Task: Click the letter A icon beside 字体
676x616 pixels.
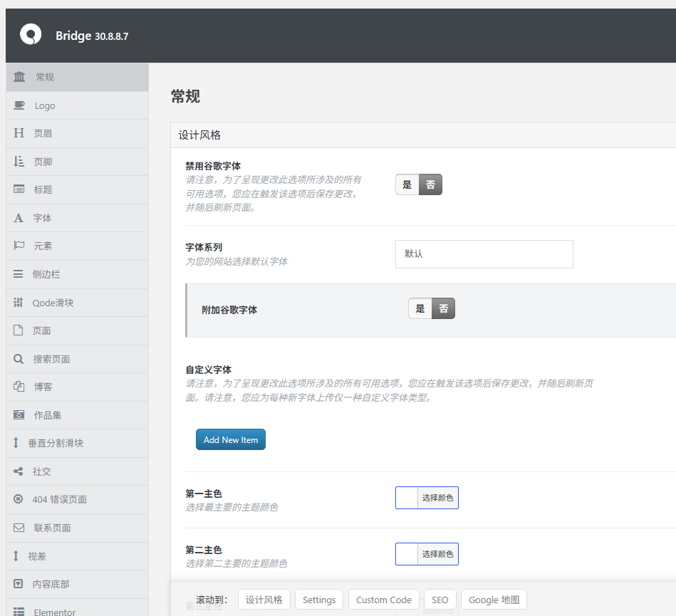Action: point(19,218)
